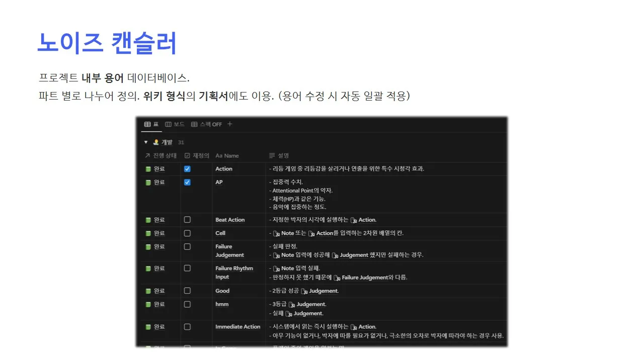The width and height of the screenshot is (644, 362).
Task: Add a new view with plus icon
Action: [x=230, y=124]
